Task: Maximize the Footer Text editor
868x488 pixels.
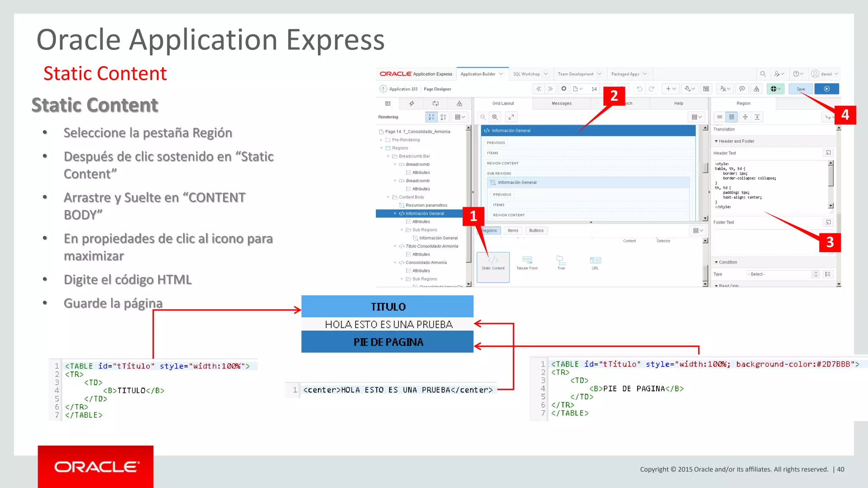Action: tap(828, 222)
